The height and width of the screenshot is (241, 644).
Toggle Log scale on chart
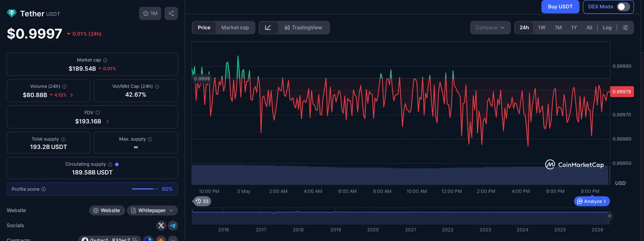pyautogui.click(x=607, y=27)
